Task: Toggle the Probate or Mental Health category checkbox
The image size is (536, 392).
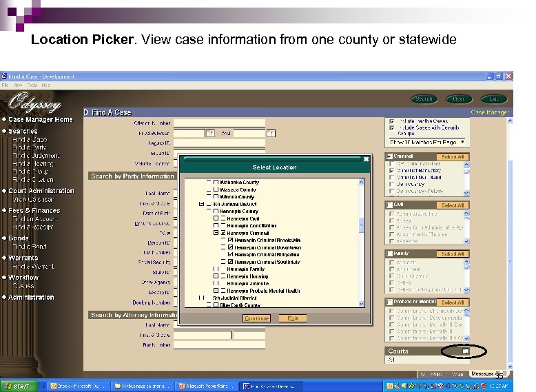Action: coord(389,302)
